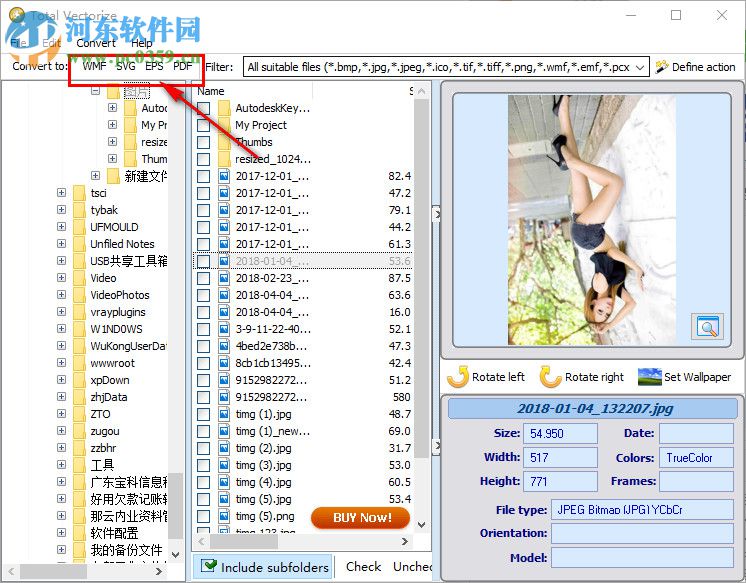Click the ZTO folder icon in tree

(79, 414)
